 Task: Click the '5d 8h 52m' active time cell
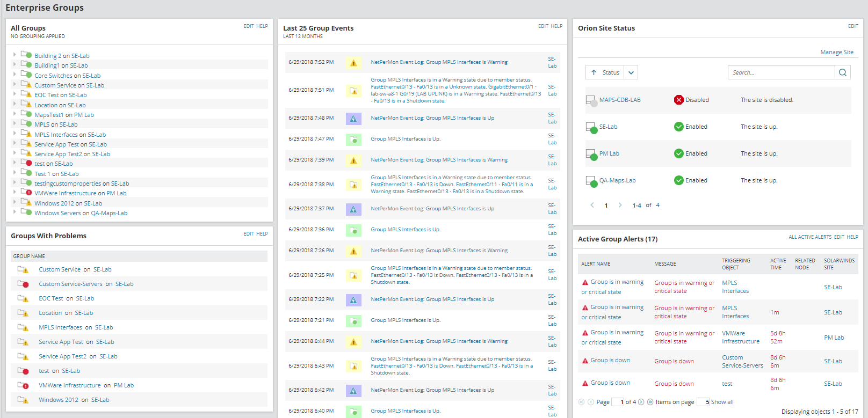[778, 337]
